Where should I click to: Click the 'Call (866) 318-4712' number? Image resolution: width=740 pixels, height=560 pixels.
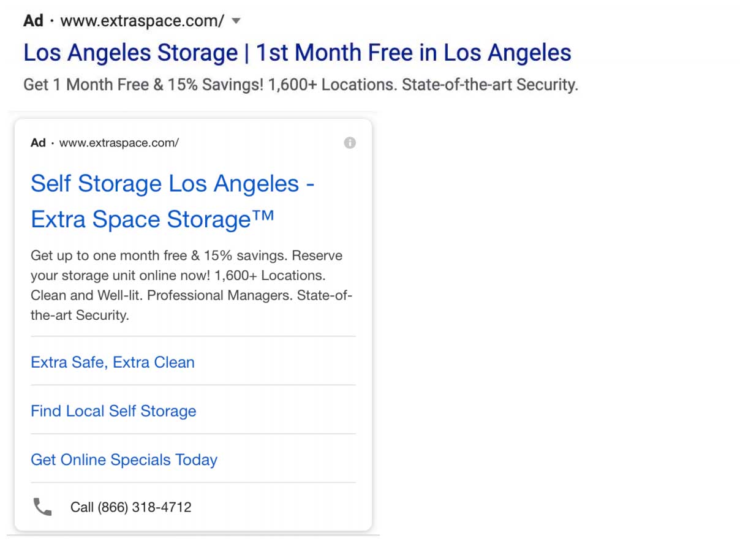[131, 507]
